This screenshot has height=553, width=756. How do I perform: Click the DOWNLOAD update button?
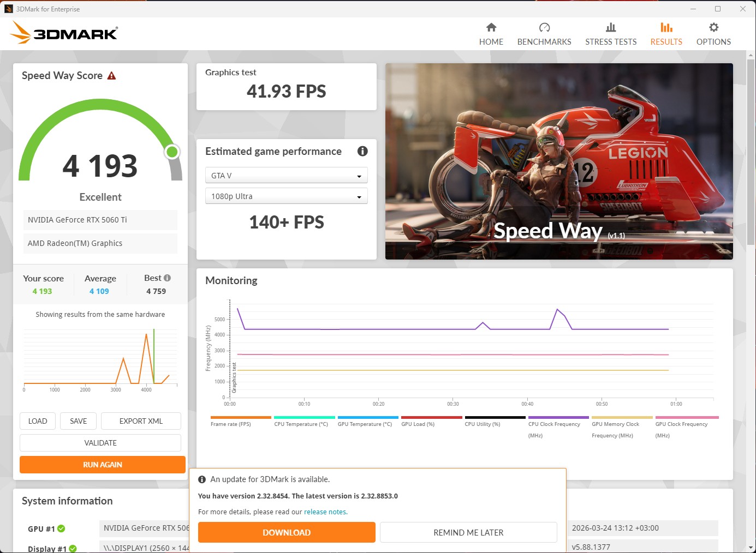pyautogui.click(x=287, y=532)
